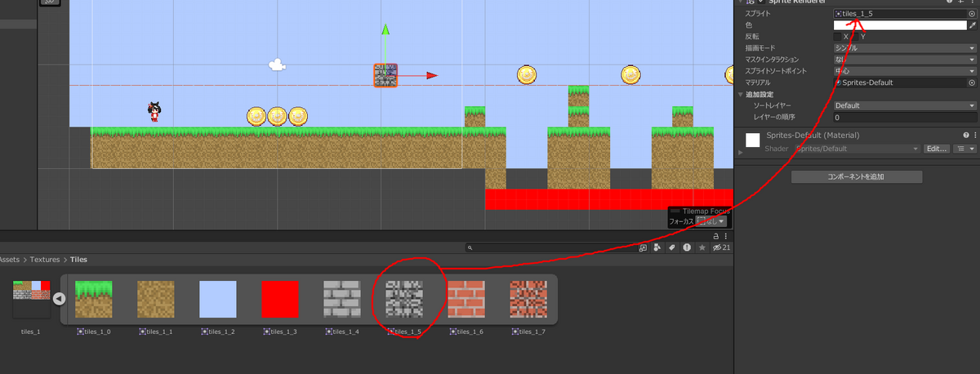
Task: Click Project search field
Action: tap(550, 247)
